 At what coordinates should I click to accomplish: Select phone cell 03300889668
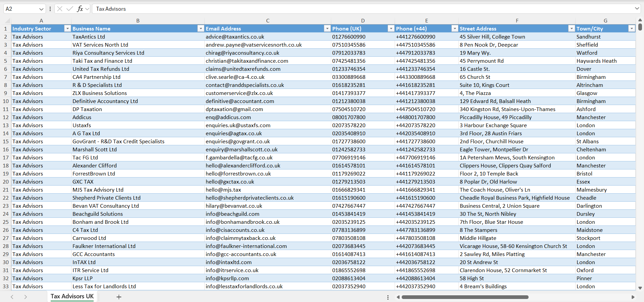pyautogui.click(x=363, y=77)
